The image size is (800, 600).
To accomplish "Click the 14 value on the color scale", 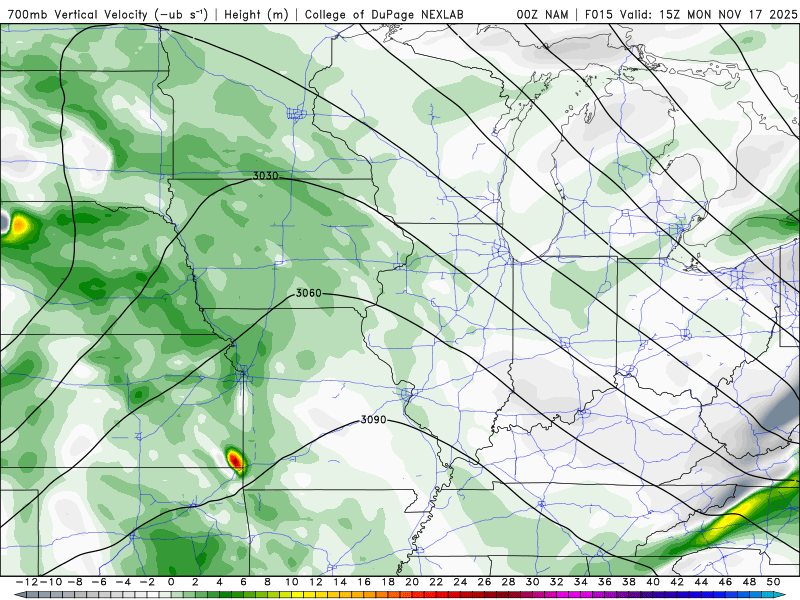I will point(340,582).
